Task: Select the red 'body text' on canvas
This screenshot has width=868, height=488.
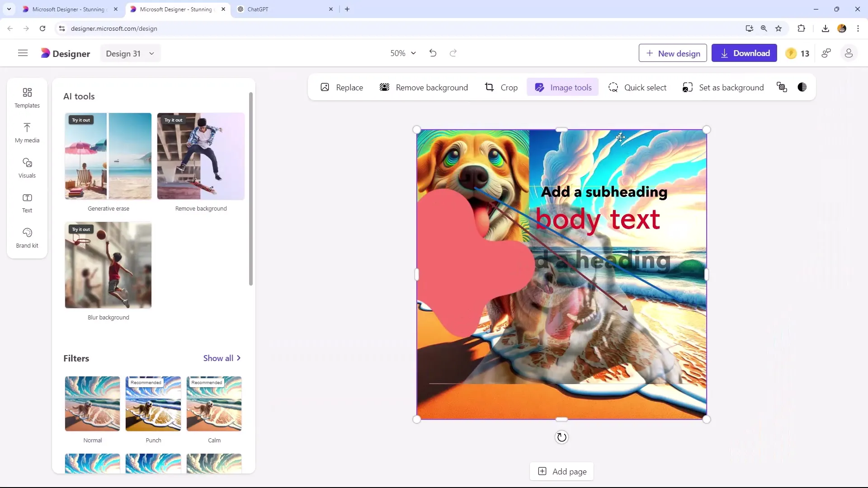Action: [598, 220]
